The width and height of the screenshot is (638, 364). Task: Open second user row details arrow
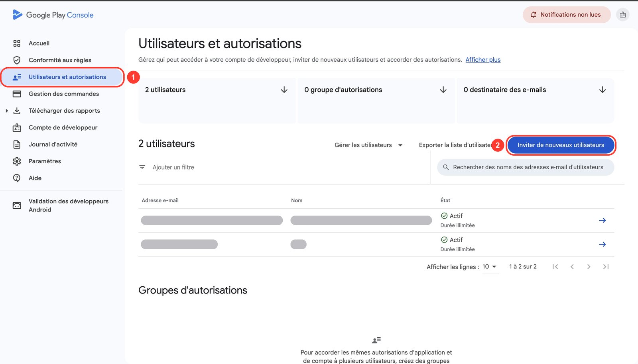pyautogui.click(x=603, y=244)
